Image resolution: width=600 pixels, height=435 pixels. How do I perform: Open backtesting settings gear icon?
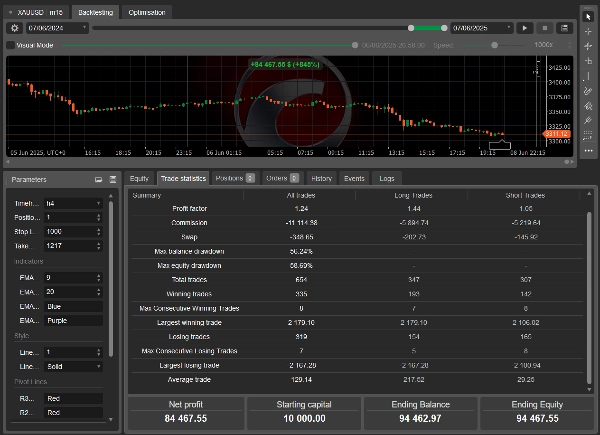tap(14, 28)
